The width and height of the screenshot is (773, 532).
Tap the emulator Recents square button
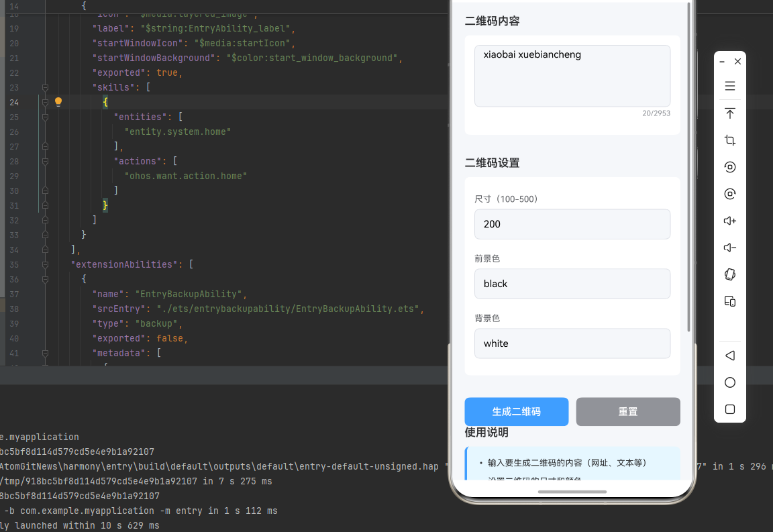click(729, 409)
